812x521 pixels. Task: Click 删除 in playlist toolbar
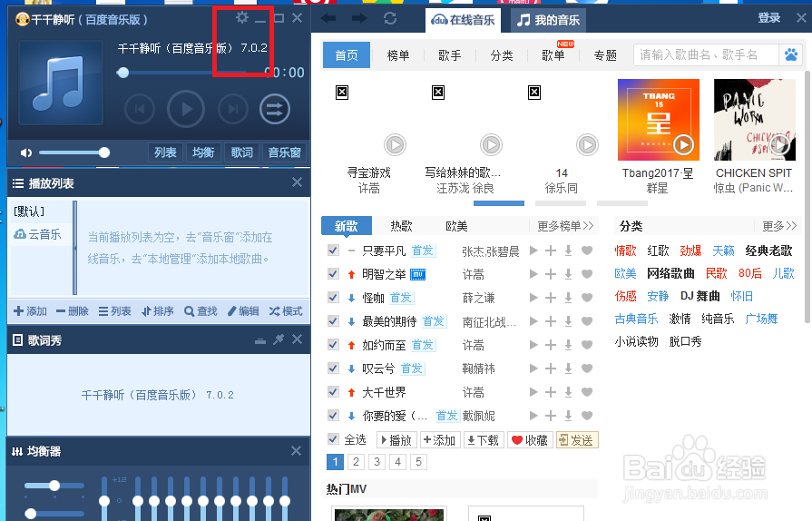(x=72, y=311)
